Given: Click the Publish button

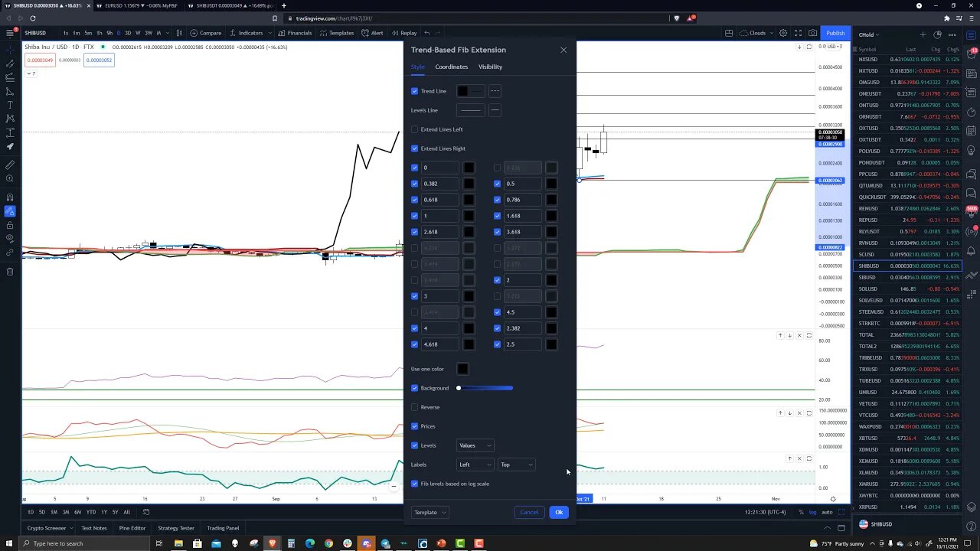Looking at the screenshot, I should (x=835, y=33).
